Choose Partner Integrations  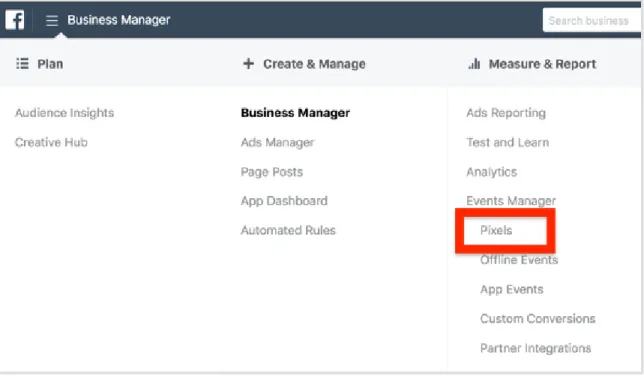(536, 348)
